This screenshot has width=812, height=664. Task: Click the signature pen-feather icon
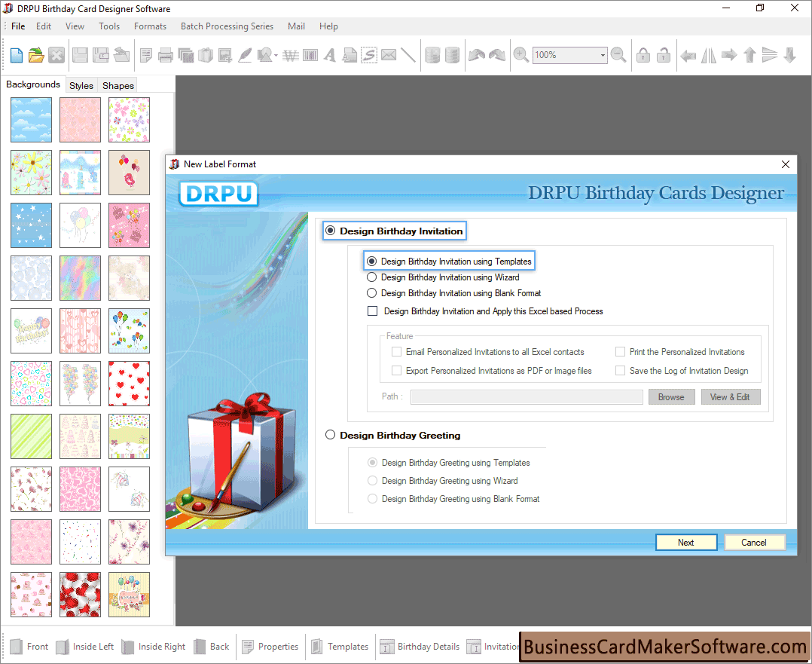pos(244,55)
